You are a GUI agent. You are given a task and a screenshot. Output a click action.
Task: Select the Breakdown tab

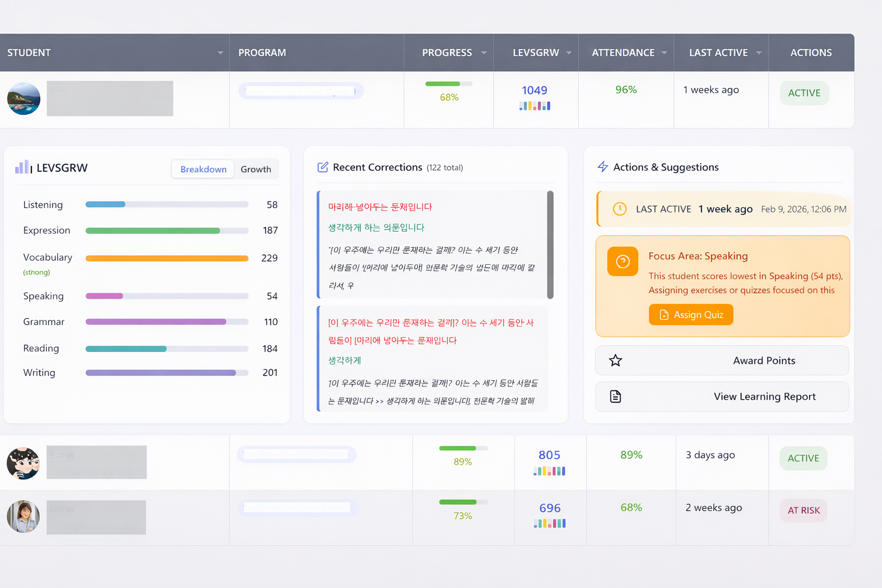[x=202, y=169]
